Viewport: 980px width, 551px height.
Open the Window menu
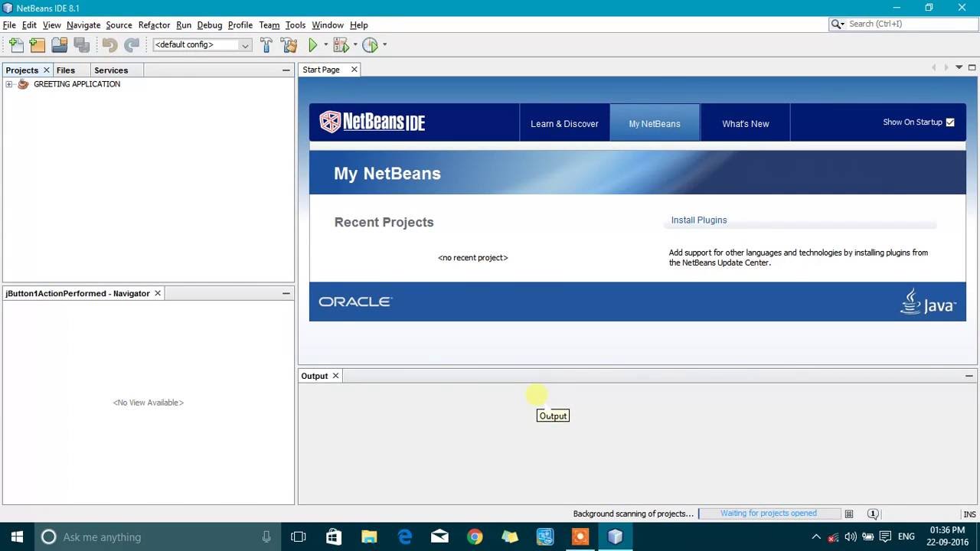[x=328, y=25]
